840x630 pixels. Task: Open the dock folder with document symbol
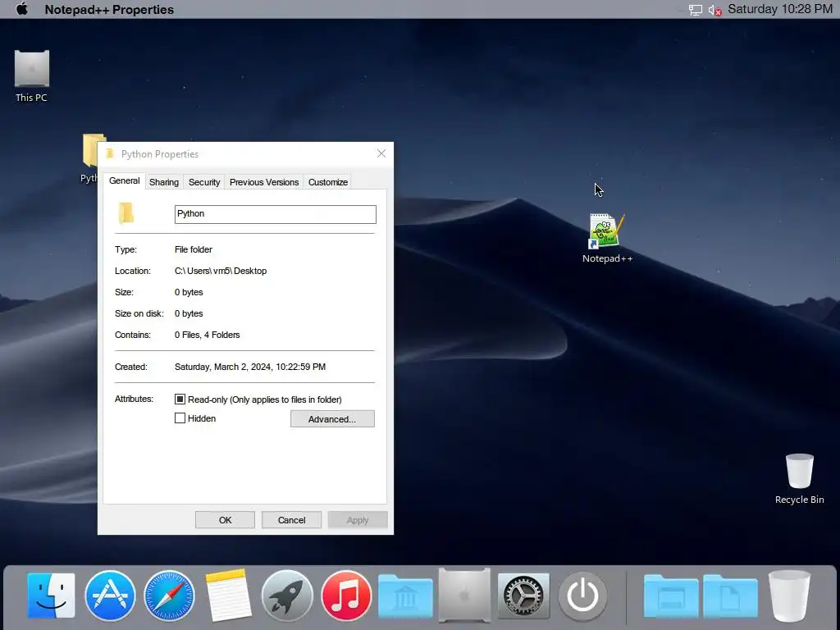pos(730,596)
